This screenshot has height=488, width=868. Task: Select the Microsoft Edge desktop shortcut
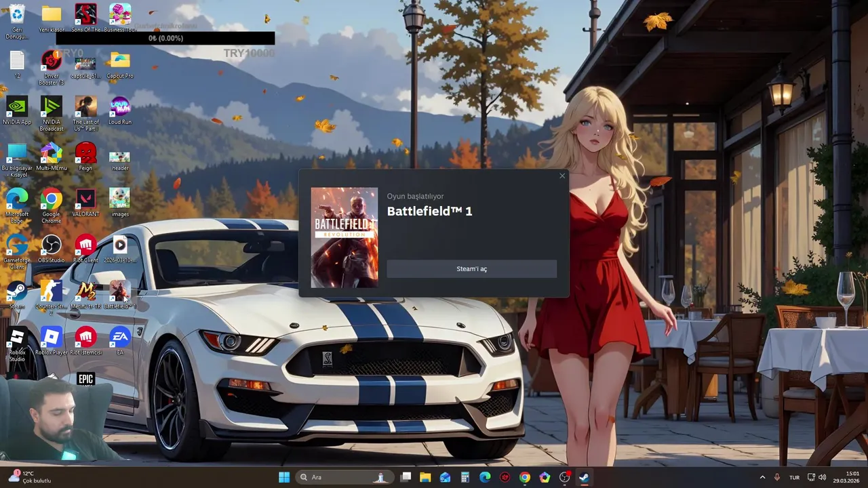click(x=17, y=207)
